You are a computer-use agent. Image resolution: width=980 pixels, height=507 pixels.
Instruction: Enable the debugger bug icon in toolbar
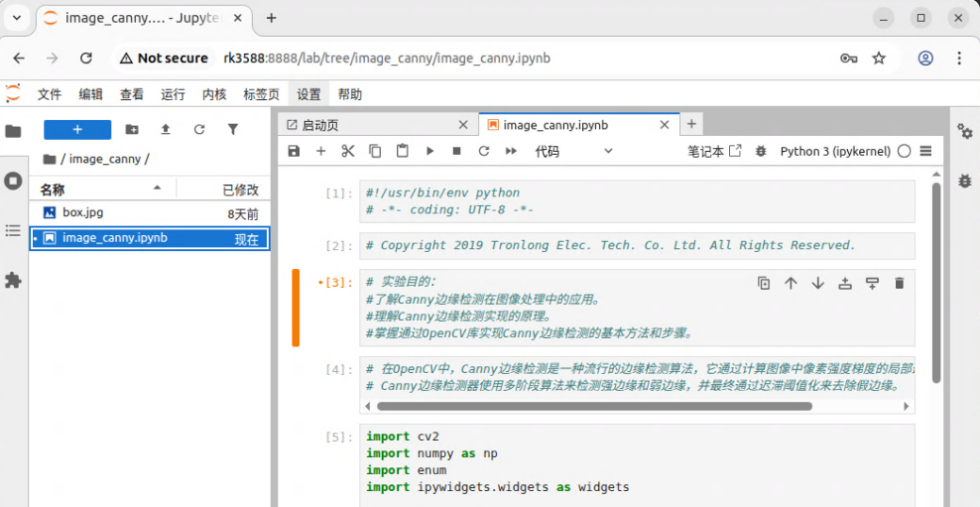tap(760, 151)
